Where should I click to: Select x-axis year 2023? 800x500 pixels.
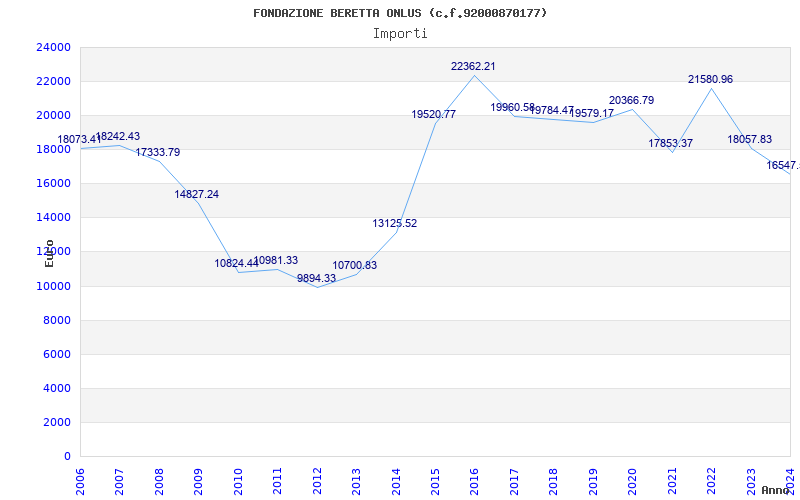pyautogui.click(x=751, y=482)
